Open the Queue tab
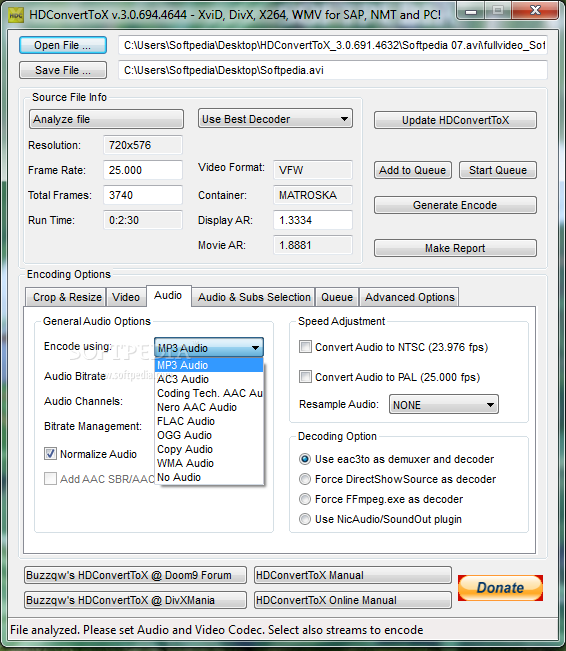Image resolution: width=566 pixels, height=651 pixels. pos(337,297)
